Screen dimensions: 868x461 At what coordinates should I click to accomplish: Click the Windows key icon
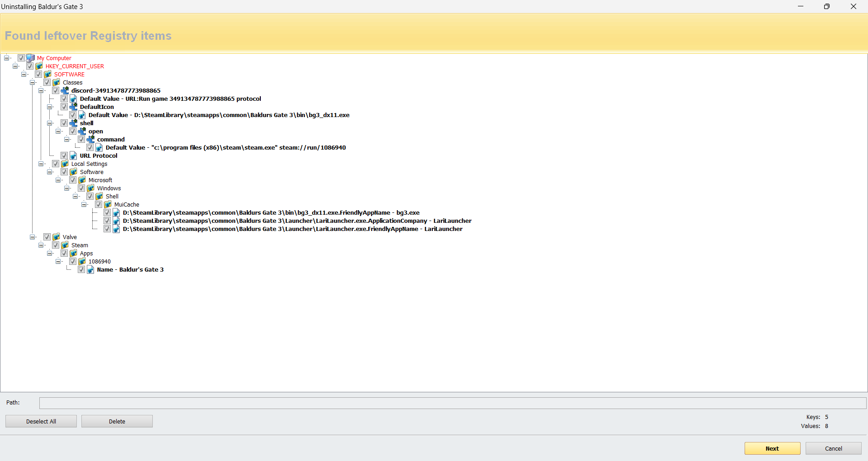pos(90,188)
